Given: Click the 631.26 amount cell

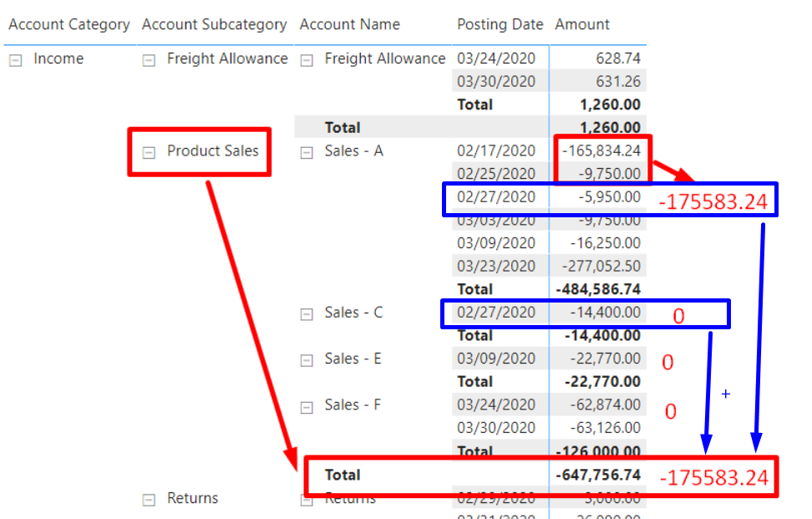Looking at the screenshot, I should point(618,81).
